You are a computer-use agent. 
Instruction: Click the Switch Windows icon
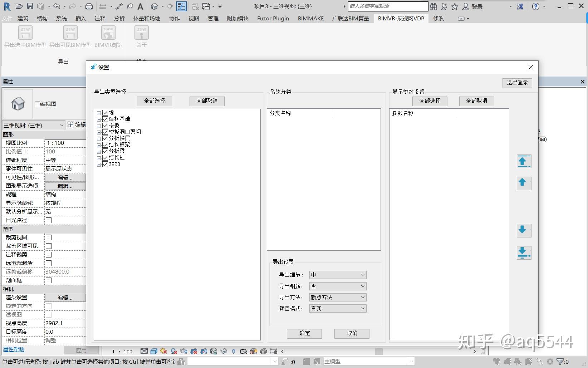[206, 6]
